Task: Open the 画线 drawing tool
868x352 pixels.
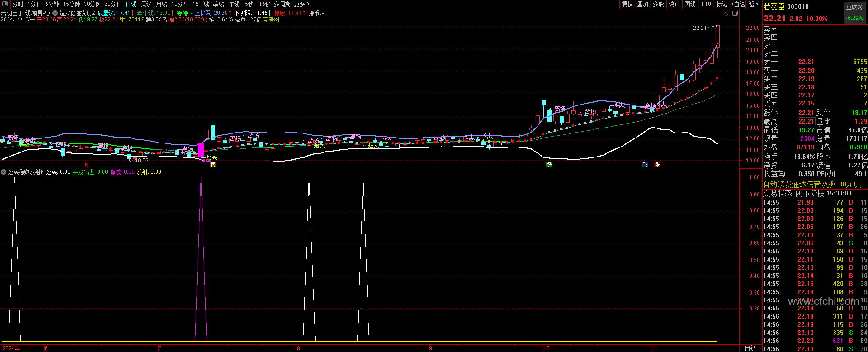Action: tap(690, 4)
